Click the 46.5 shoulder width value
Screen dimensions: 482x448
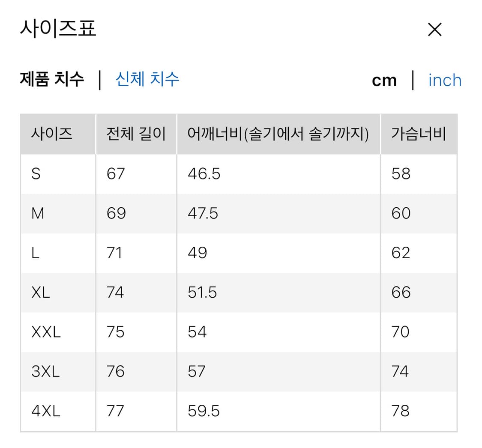coord(204,173)
